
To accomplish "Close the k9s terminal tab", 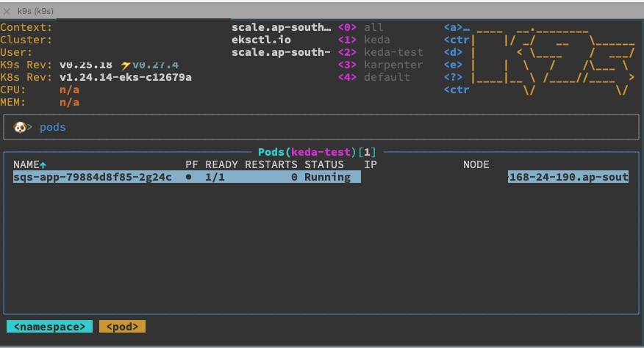I will [7, 11].
